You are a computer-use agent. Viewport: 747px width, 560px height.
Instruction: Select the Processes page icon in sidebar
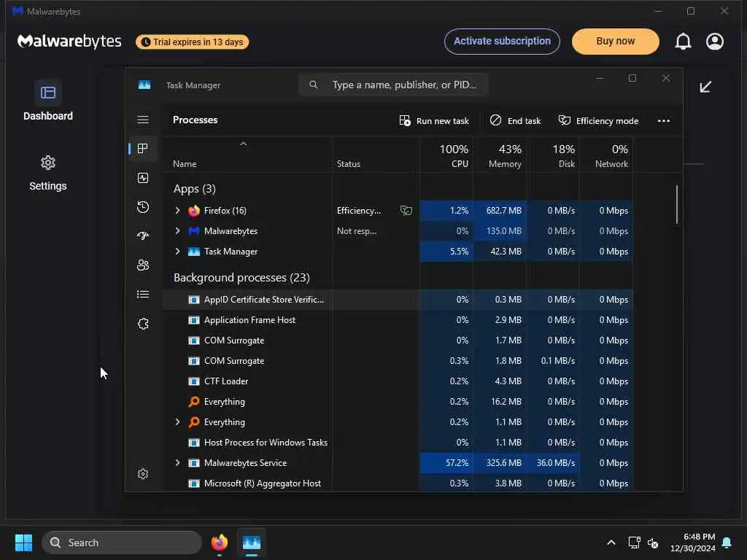click(x=142, y=149)
